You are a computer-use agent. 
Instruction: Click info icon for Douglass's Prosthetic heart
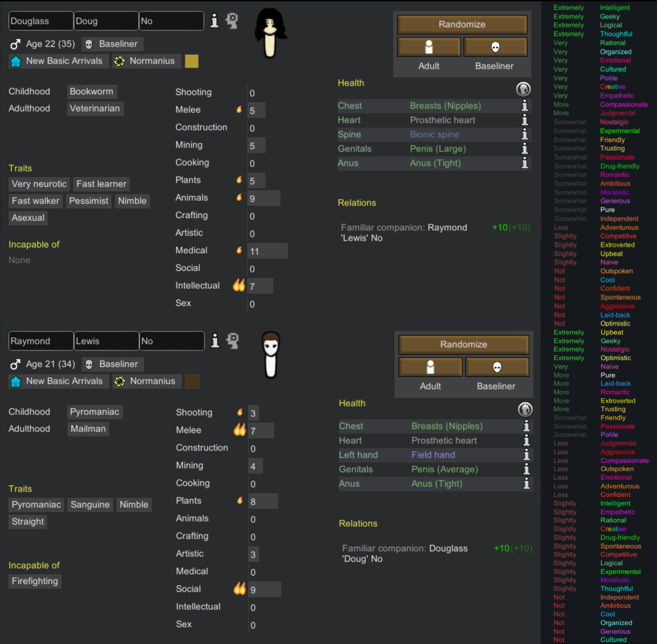coord(524,120)
